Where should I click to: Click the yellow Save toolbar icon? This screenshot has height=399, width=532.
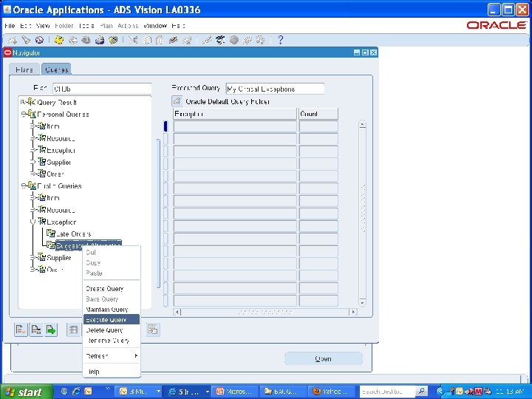pyautogui.click(x=58, y=40)
